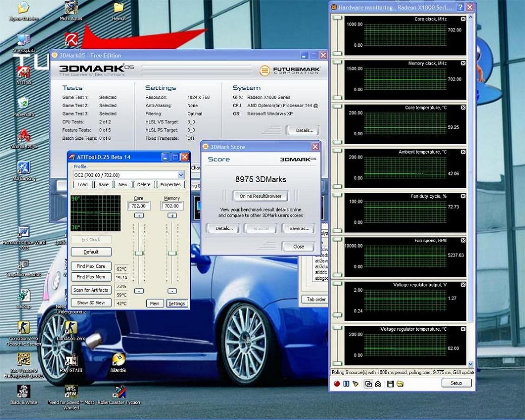Screen dimensions: 525x420
Task: Open ATITool Settings button
Action: [x=177, y=303]
